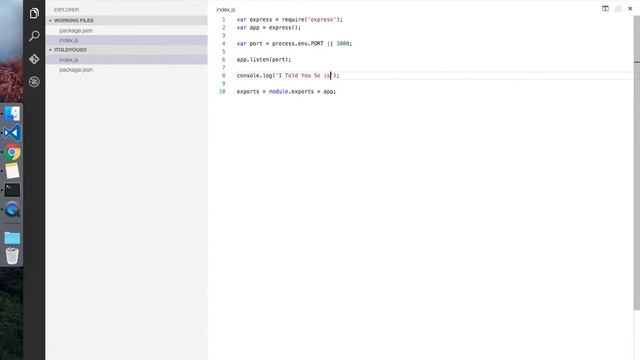This screenshot has width=640, height=360.
Task: Open the Explorer view in activity bar
Action: pos(34,13)
